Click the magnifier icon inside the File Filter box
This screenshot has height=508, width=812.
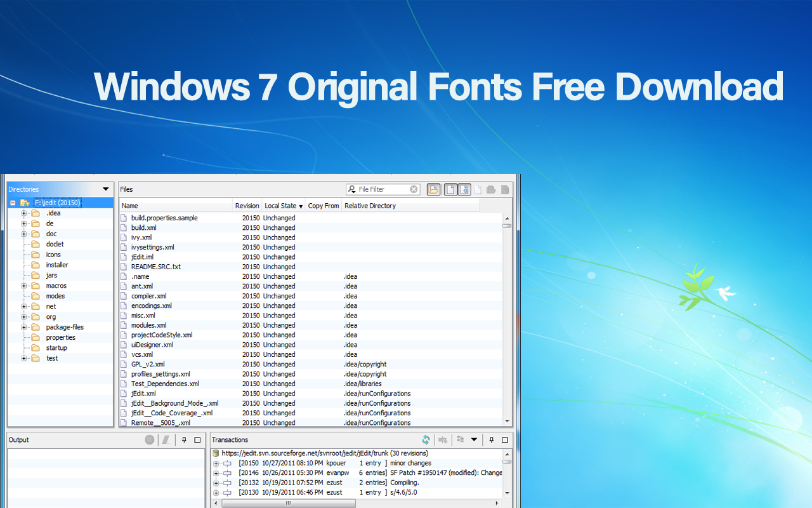tap(350, 189)
